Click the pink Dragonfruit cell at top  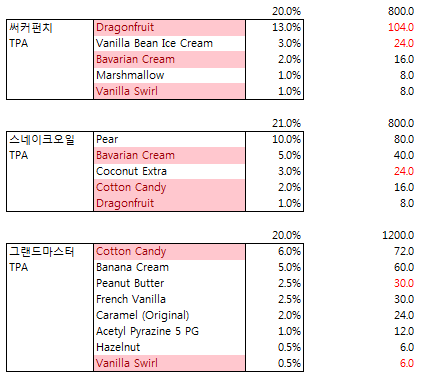pos(169,27)
